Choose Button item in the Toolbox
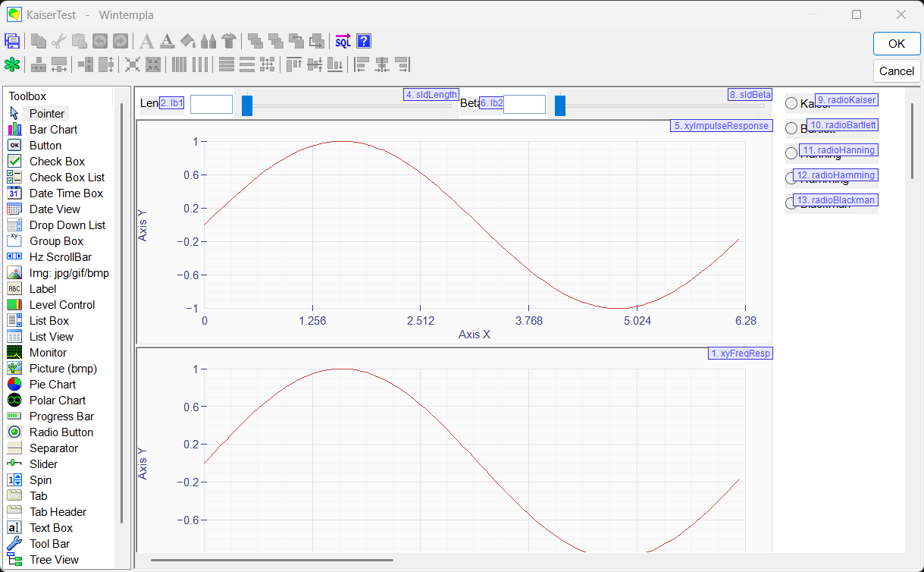 point(45,145)
